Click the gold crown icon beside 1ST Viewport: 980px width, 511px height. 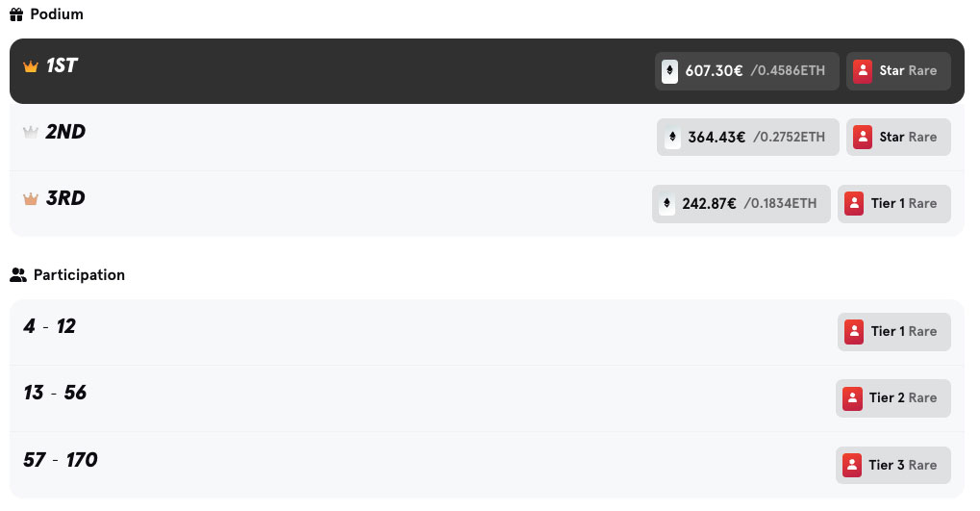click(31, 66)
